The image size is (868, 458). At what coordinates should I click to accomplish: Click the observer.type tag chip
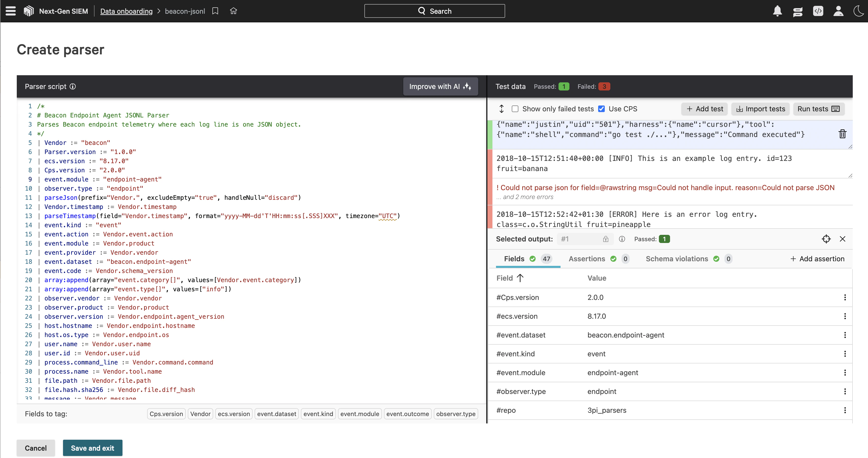coord(456,414)
